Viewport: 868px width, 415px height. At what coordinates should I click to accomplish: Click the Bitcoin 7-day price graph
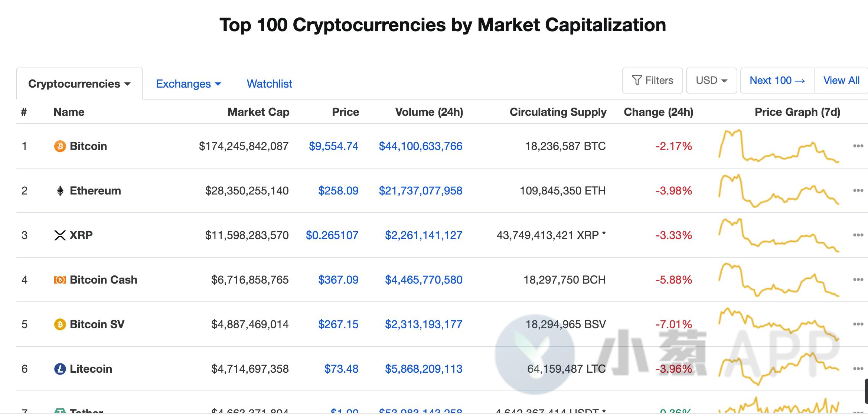[779, 146]
